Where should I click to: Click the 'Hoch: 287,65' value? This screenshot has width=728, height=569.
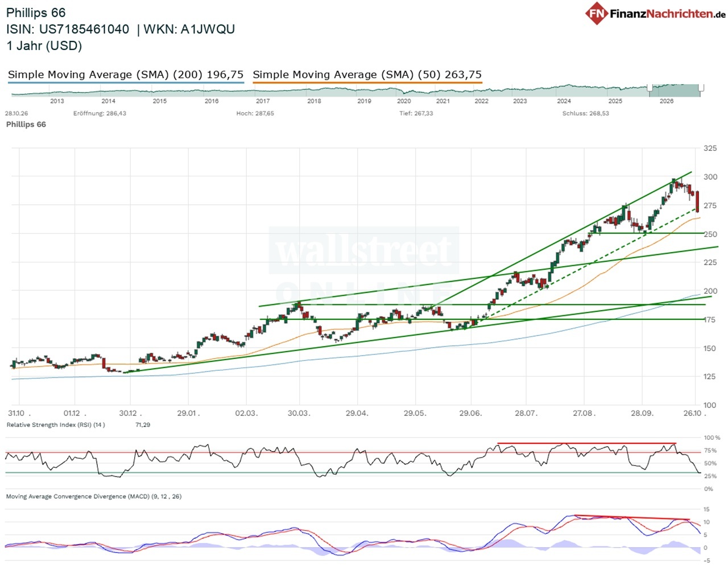[x=255, y=113]
